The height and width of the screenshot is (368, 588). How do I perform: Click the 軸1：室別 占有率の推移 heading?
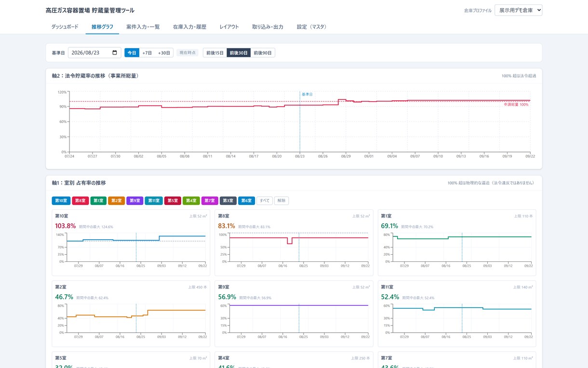79,183
